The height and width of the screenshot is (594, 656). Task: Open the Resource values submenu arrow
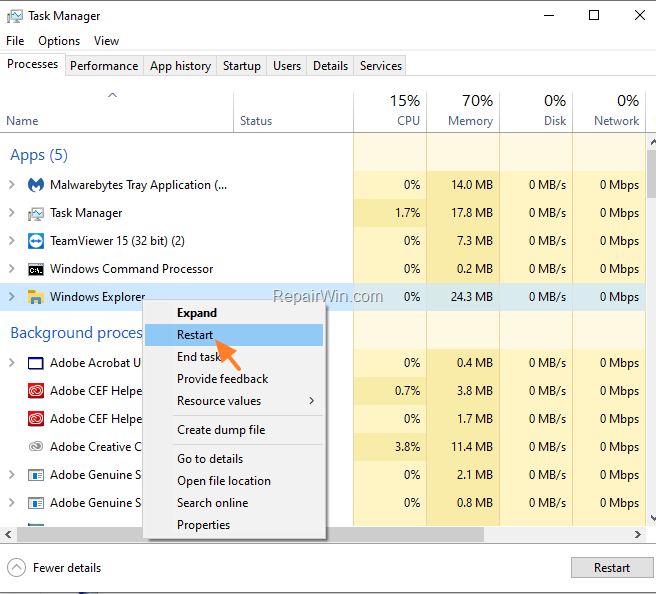click(312, 401)
